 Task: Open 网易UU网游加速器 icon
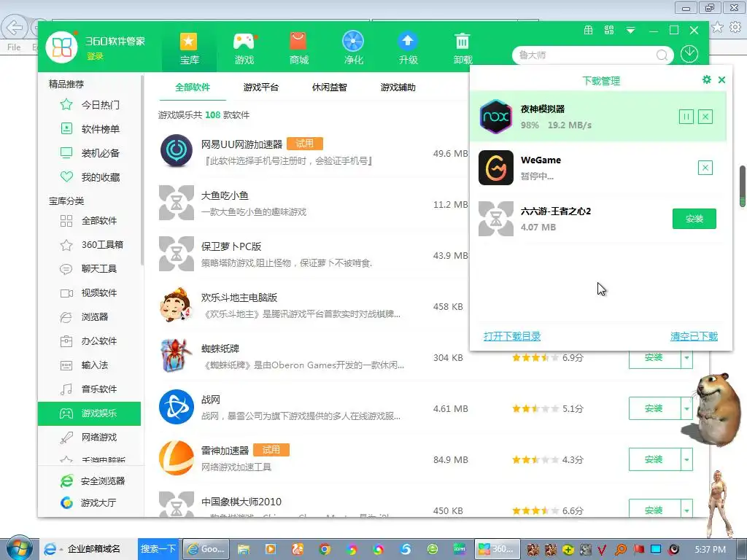point(177,150)
